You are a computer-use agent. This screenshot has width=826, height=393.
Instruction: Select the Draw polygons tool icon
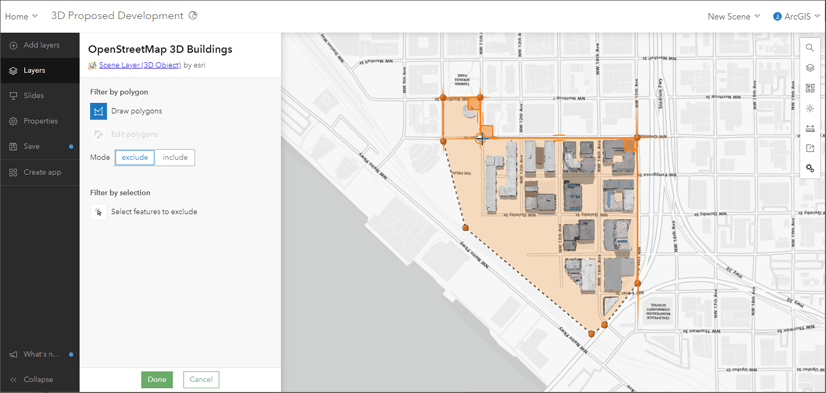(x=99, y=111)
